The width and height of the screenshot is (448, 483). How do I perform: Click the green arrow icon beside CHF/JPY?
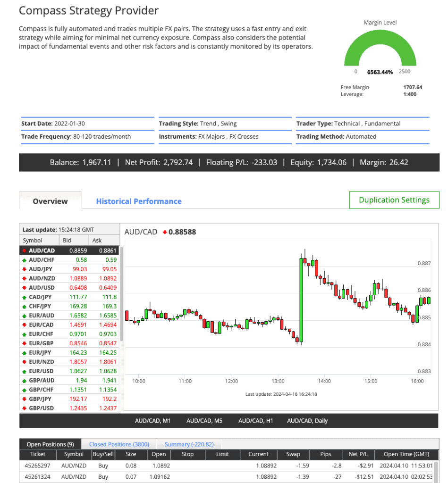tap(24, 307)
